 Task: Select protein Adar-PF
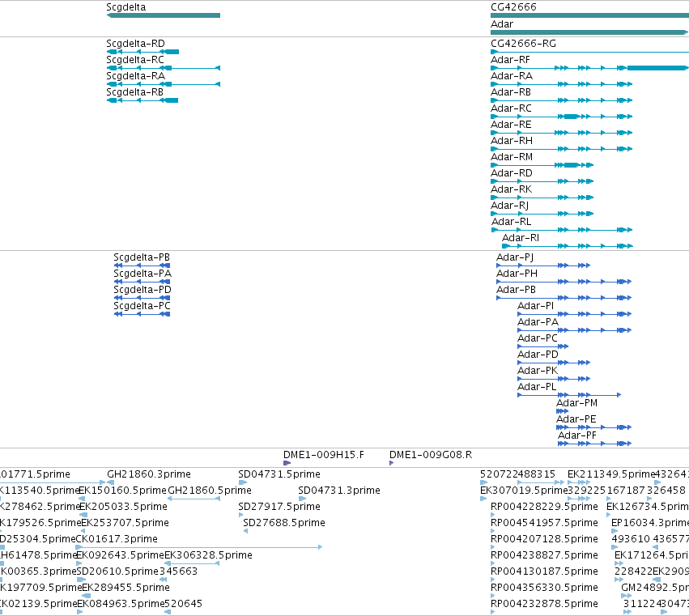click(x=577, y=435)
